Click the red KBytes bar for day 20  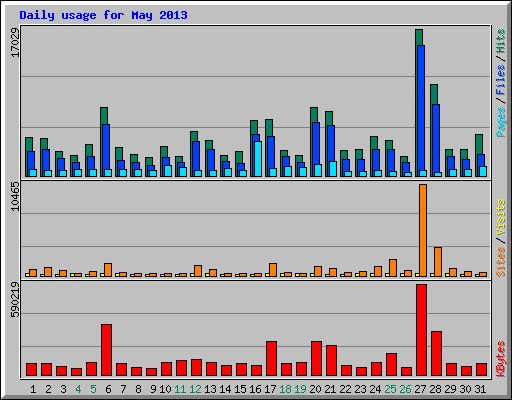click(x=316, y=359)
